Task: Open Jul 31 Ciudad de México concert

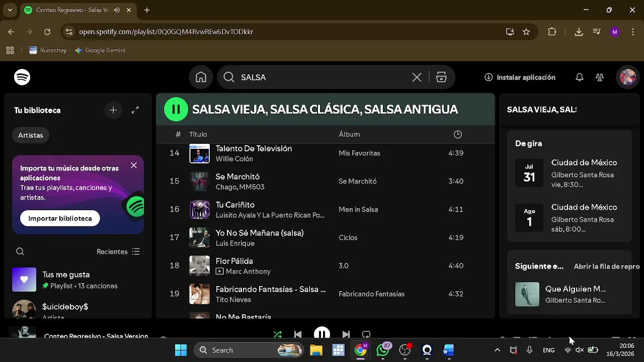Action: tap(570, 173)
